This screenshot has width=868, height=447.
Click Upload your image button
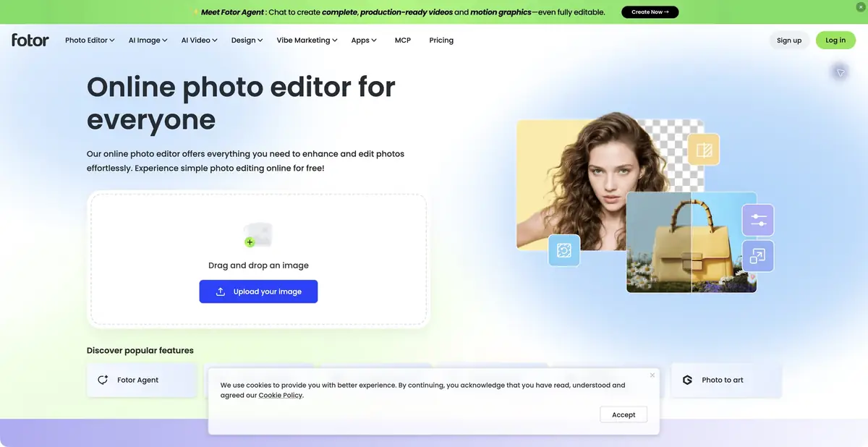[x=259, y=291]
